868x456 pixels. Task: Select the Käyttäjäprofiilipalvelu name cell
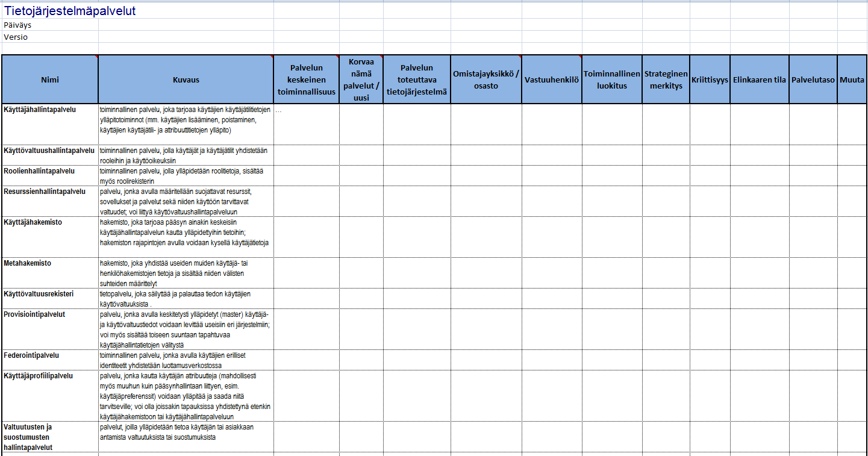pyautogui.click(x=50, y=396)
